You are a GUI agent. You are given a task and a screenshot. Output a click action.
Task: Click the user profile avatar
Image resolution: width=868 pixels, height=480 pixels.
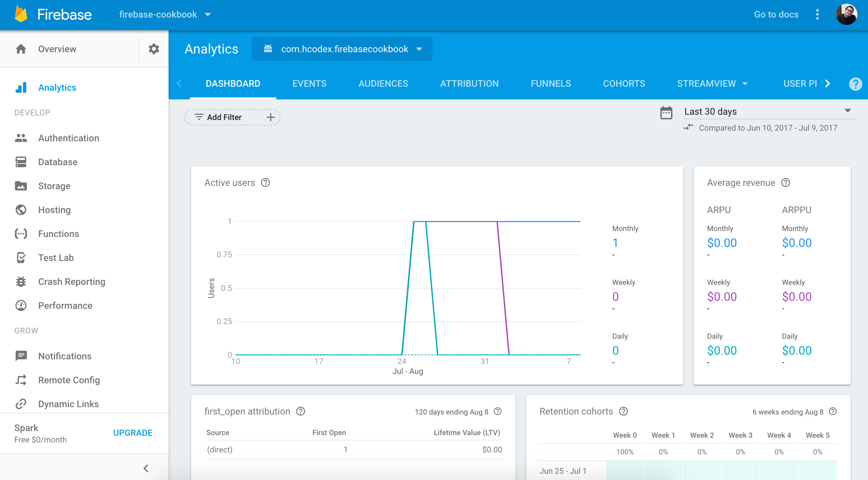pyautogui.click(x=846, y=15)
